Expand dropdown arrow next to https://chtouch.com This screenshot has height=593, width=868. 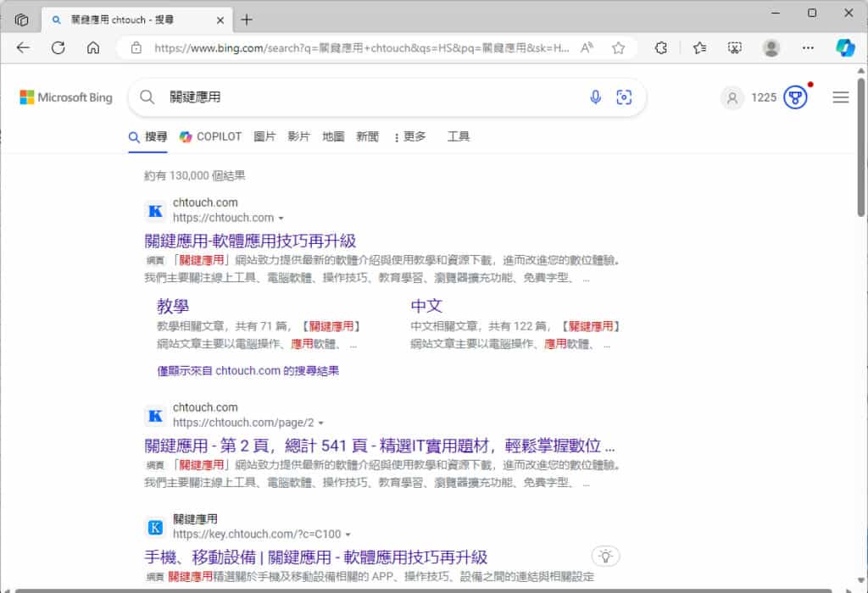tap(281, 219)
